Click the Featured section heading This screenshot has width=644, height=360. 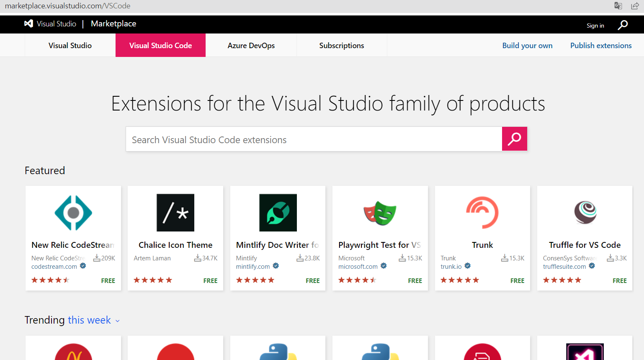click(x=45, y=170)
